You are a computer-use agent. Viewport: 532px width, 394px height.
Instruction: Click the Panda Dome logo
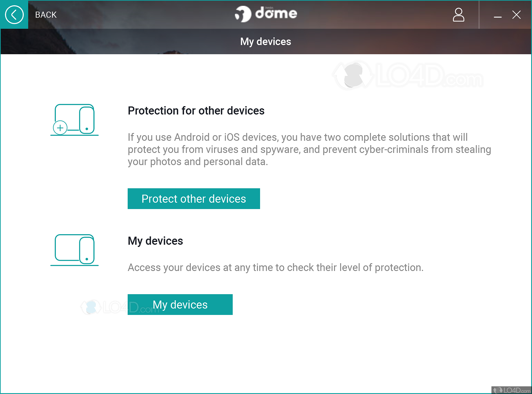click(266, 14)
